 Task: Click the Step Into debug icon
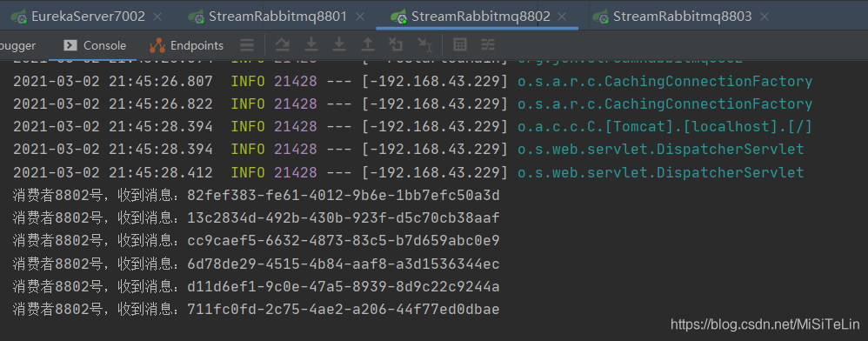point(311,45)
